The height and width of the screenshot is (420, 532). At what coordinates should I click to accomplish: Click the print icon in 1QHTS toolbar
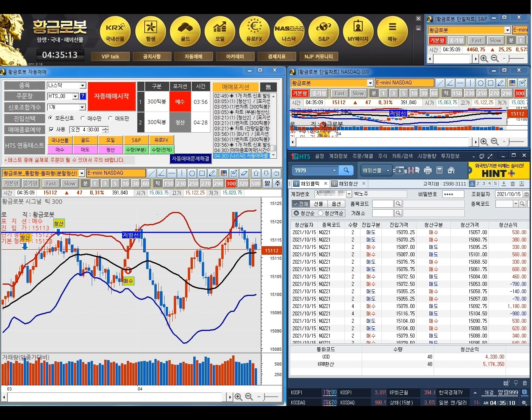pyautogui.click(x=428, y=170)
